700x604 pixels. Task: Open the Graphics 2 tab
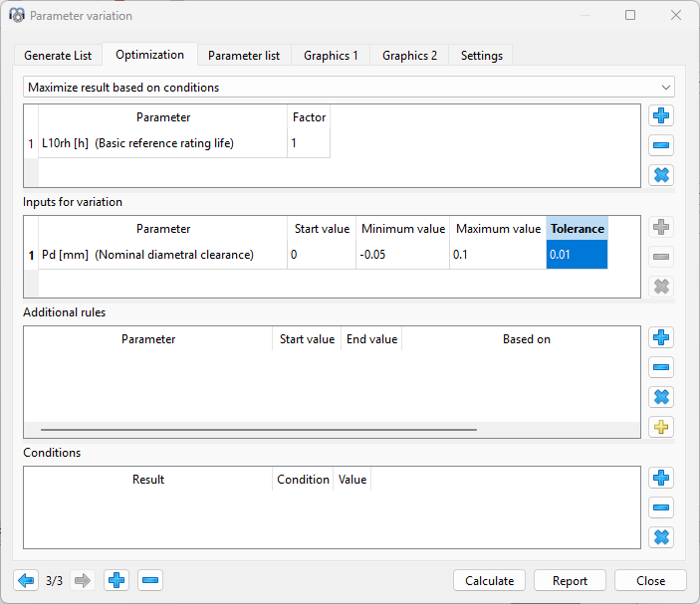(x=409, y=56)
